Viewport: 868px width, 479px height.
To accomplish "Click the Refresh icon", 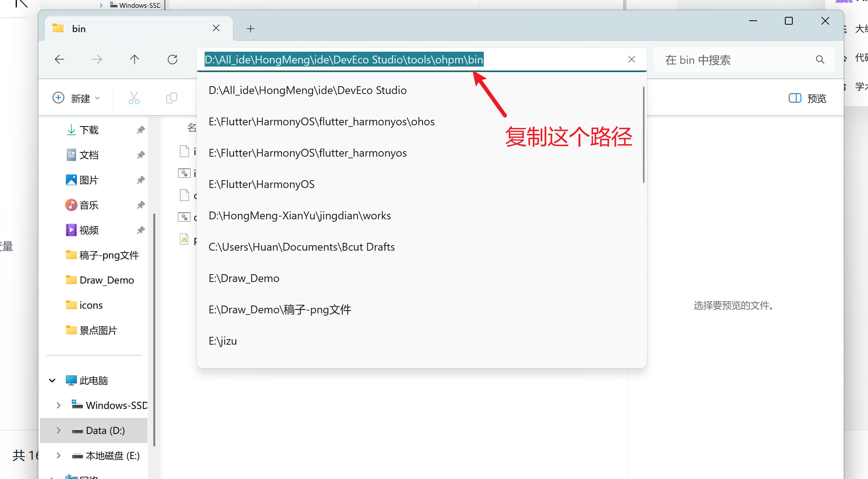I will tap(173, 60).
